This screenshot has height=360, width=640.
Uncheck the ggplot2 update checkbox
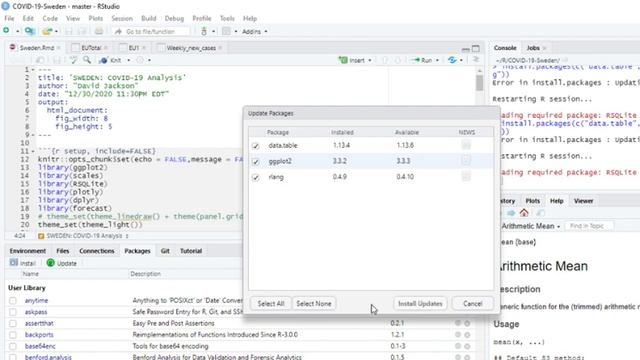click(x=256, y=162)
